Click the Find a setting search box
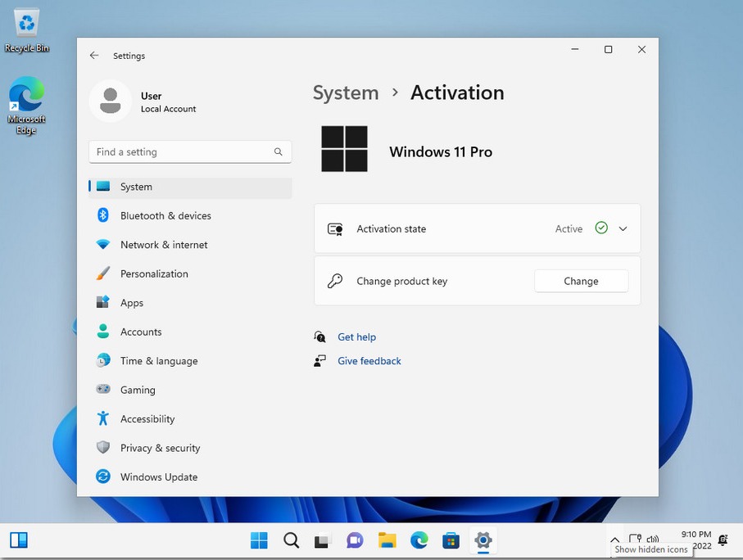 (x=180, y=151)
